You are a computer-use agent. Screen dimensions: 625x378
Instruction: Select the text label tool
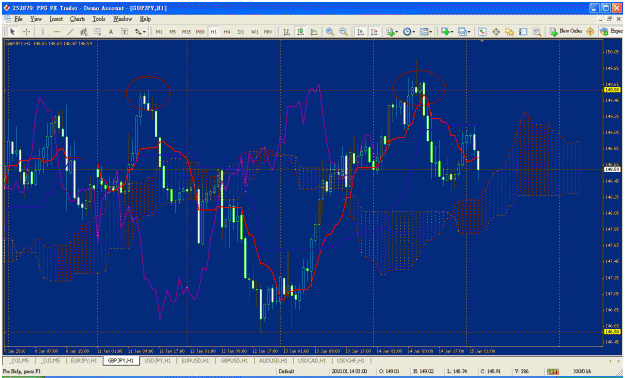tap(124, 32)
